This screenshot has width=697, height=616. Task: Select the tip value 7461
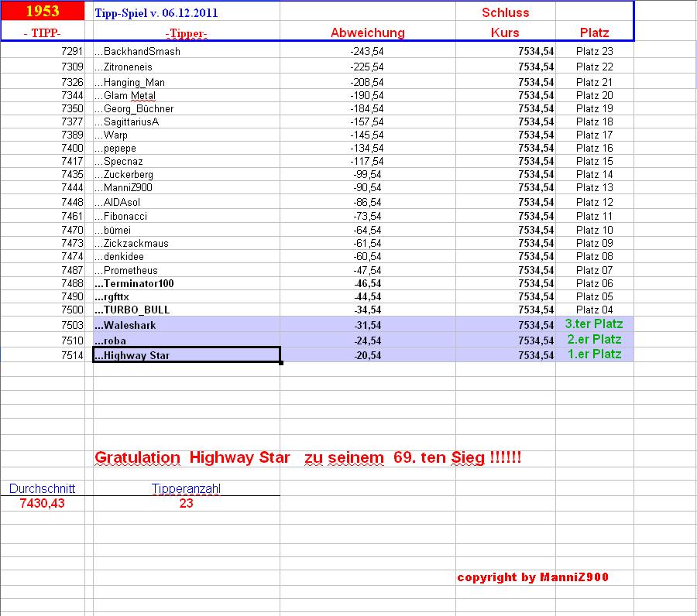(x=72, y=216)
